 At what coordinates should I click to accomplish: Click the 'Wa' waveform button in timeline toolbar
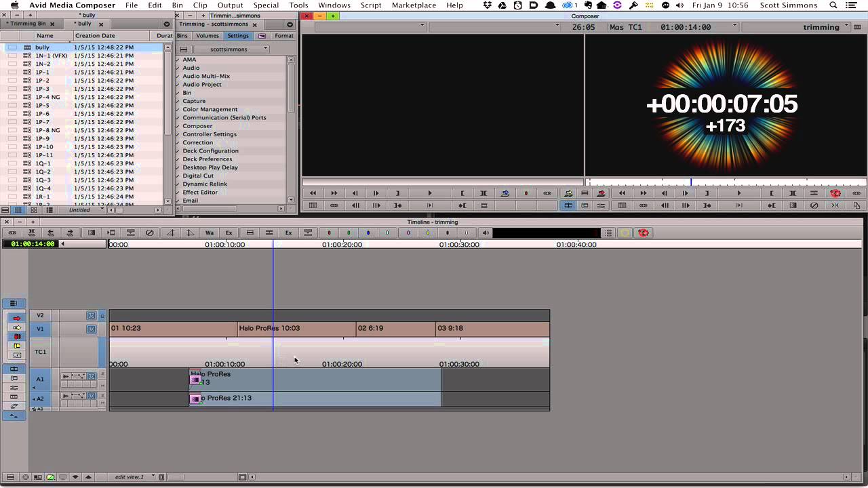[210, 232]
